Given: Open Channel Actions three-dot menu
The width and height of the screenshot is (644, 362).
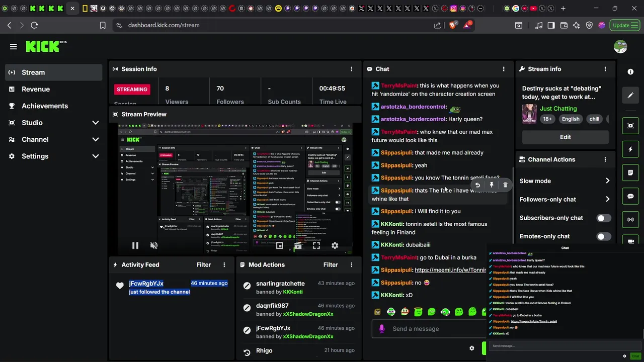Looking at the screenshot, I should pos(605,159).
